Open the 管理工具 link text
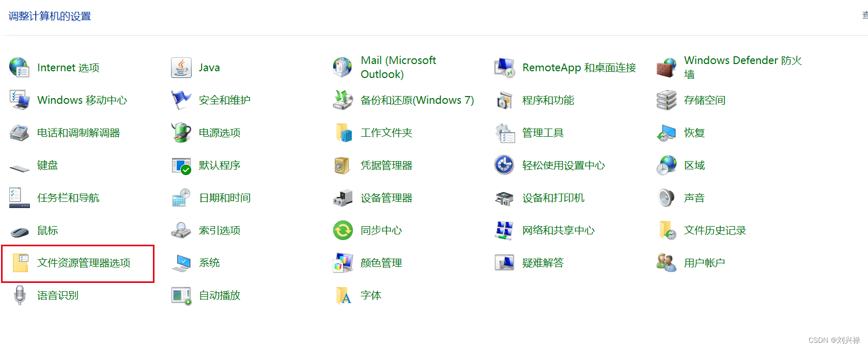Screen dimensions: 868x349 pyautogui.click(x=543, y=133)
